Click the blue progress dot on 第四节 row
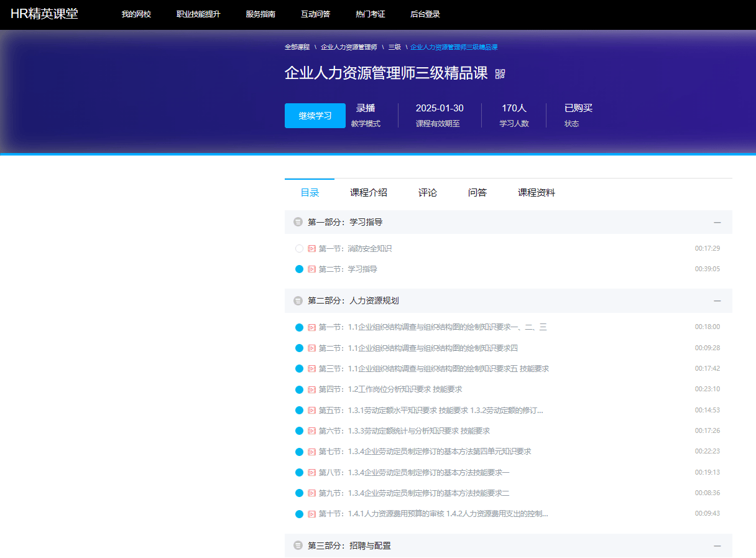The image size is (756, 558). pos(299,389)
